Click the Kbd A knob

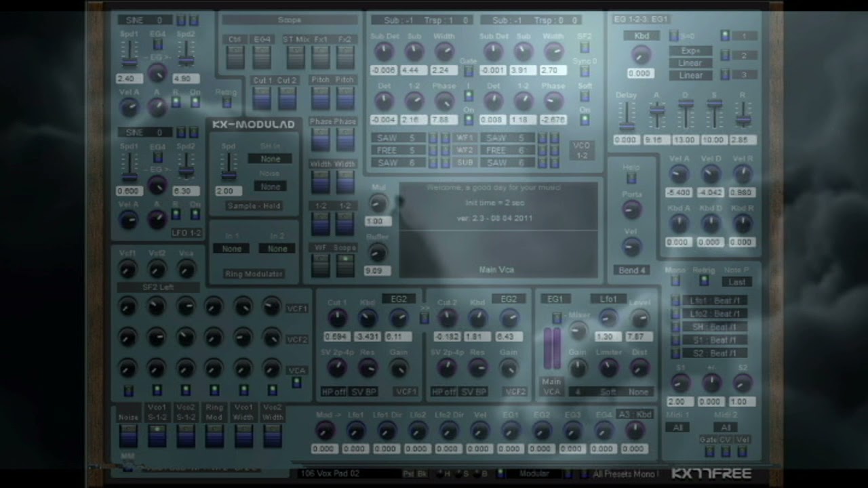click(679, 224)
